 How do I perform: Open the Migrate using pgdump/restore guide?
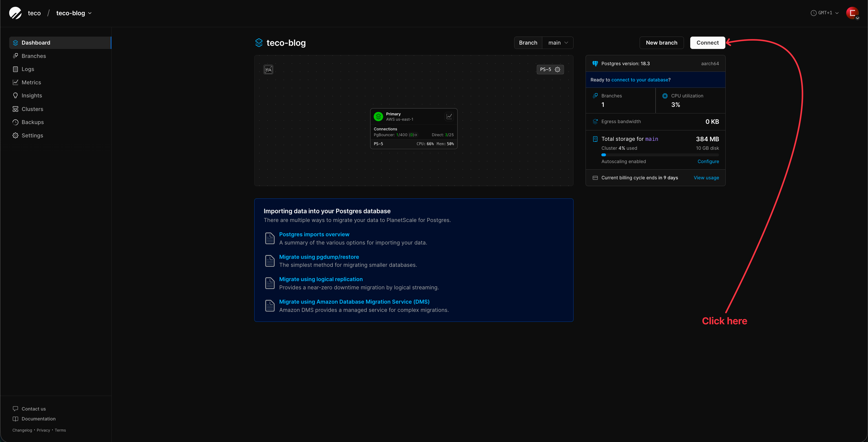[319, 257]
